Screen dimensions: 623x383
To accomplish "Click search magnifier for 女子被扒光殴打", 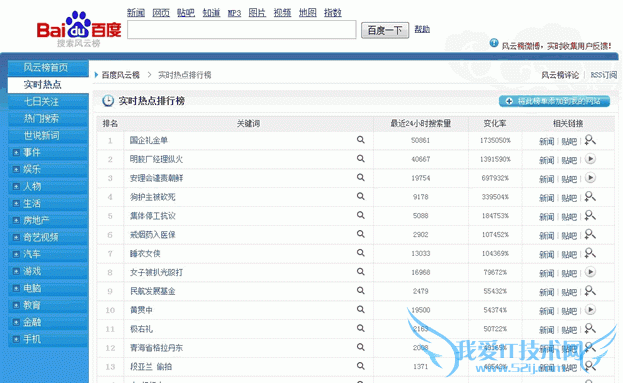I will tap(360, 272).
